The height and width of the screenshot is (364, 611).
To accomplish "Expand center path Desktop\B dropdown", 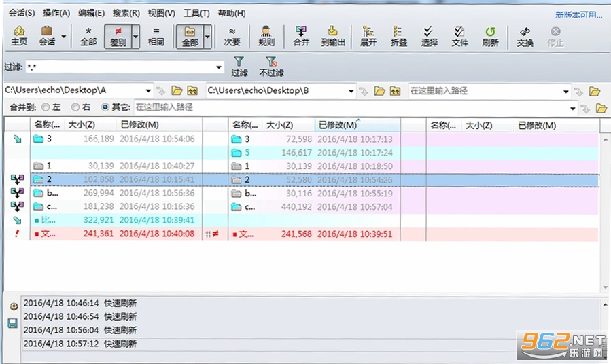I will click(x=351, y=91).
